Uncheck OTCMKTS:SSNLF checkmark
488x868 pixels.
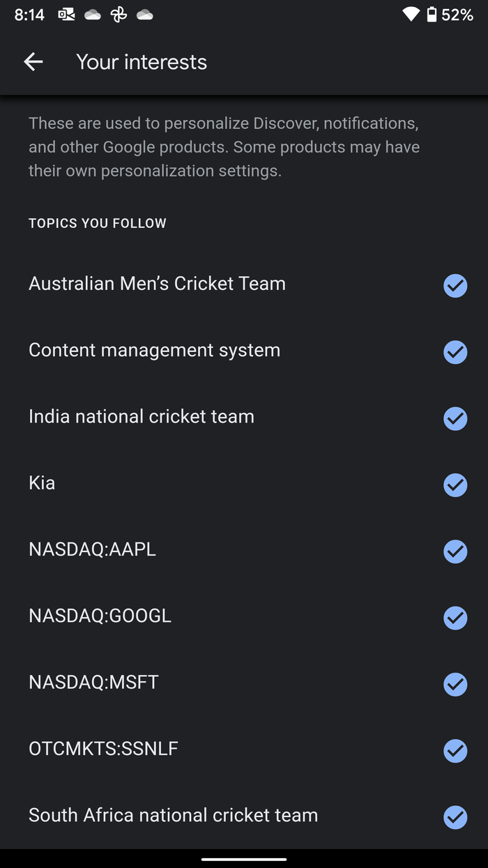click(455, 751)
